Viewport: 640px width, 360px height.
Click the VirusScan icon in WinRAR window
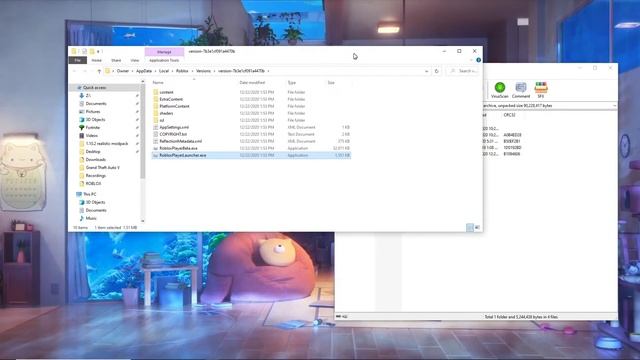pos(500,90)
